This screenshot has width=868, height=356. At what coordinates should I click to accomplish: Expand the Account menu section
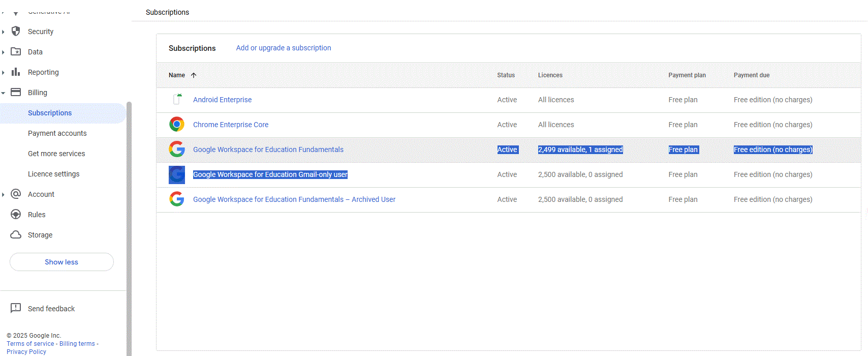(3, 194)
